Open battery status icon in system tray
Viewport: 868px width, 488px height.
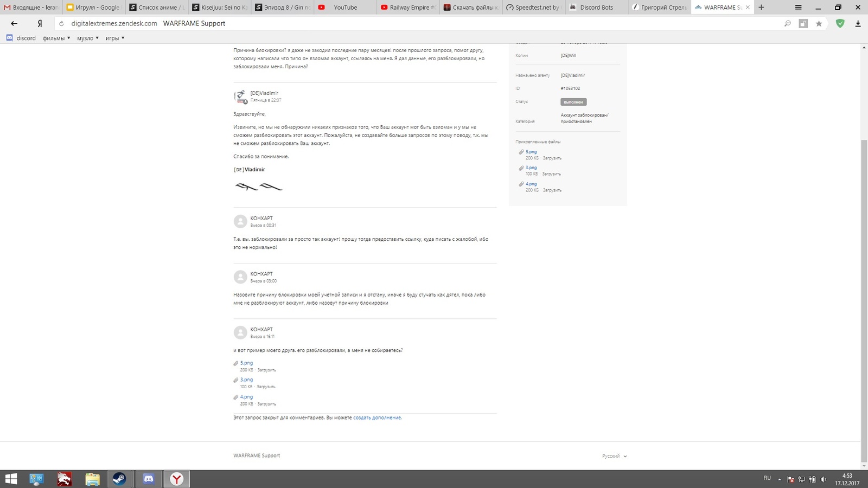coord(813,479)
